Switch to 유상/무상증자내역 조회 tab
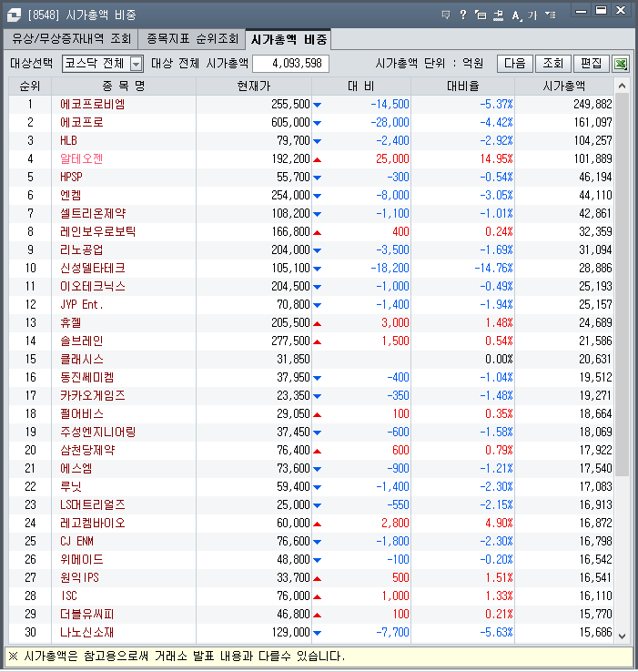 pos(71,39)
